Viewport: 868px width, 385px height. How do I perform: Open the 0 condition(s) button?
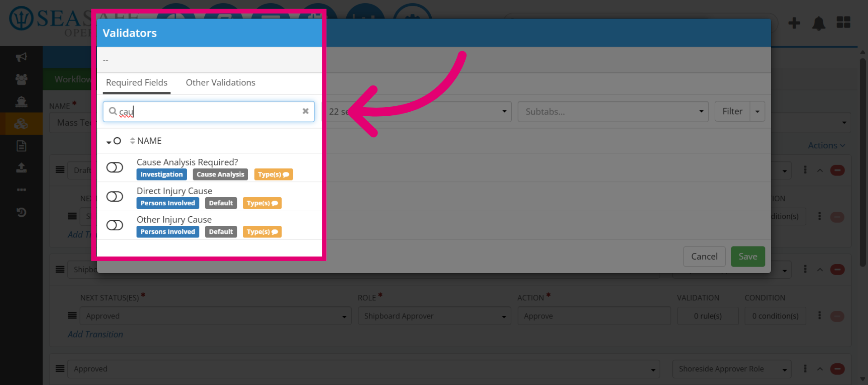775,316
